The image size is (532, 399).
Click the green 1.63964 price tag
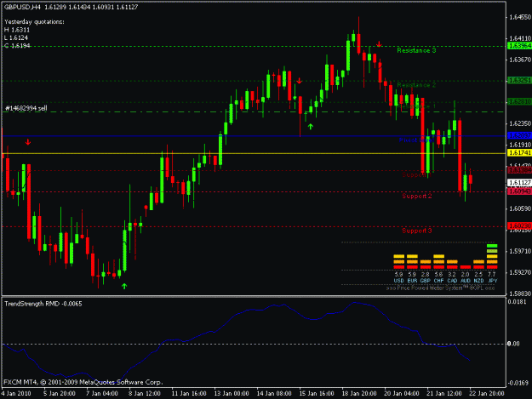click(519, 46)
